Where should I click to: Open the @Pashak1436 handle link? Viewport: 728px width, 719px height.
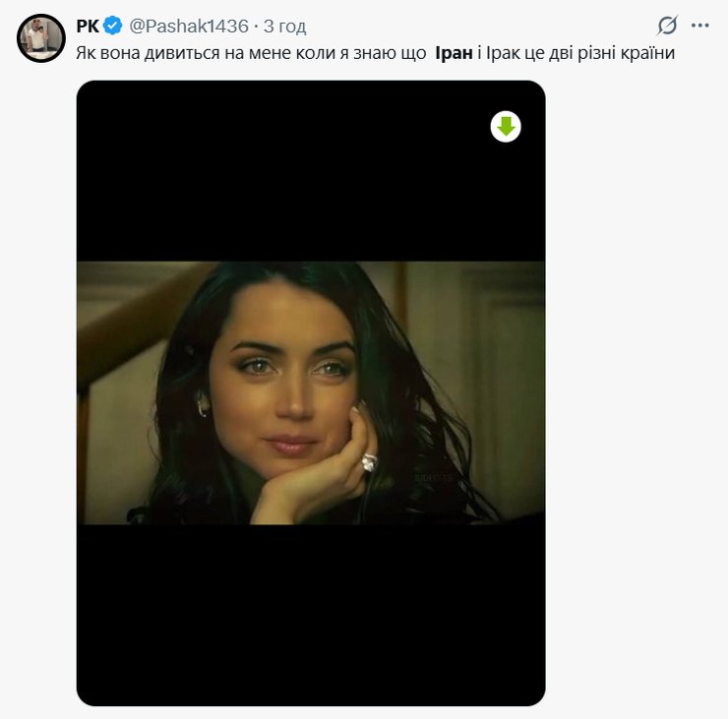(x=190, y=26)
